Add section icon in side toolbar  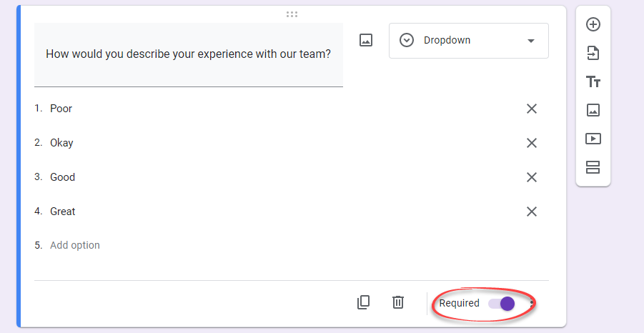(593, 167)
